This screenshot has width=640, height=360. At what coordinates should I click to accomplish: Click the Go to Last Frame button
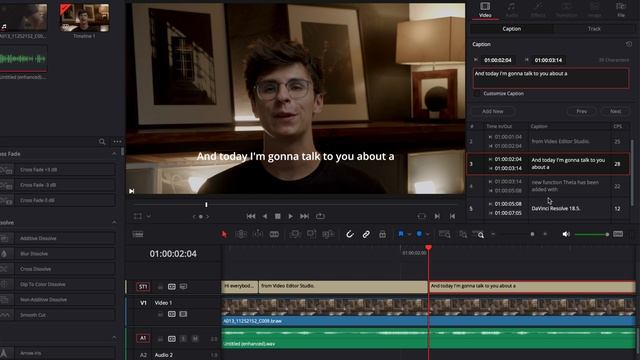[304, 216]
